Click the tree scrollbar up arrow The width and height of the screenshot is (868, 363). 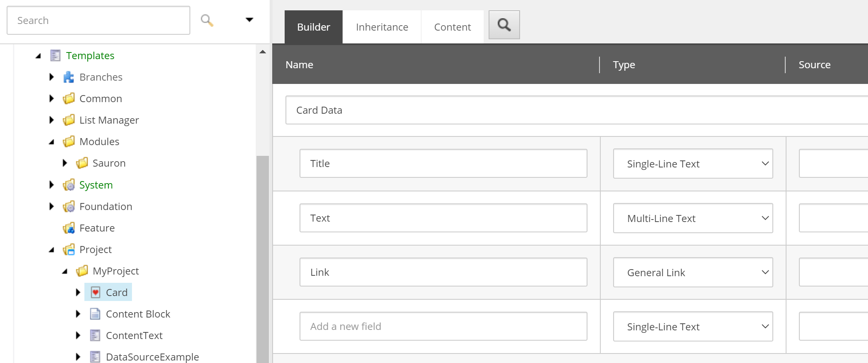tap(263, 52)
